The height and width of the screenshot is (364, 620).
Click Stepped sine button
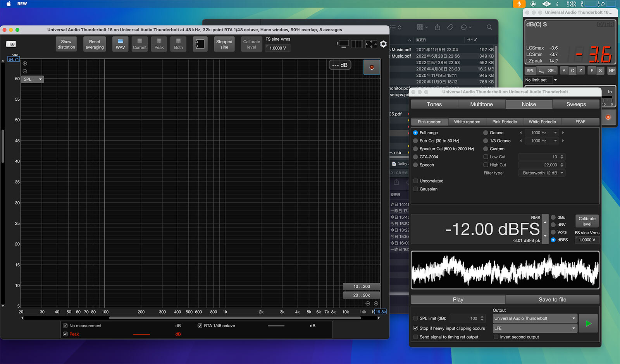click(224, 45)
